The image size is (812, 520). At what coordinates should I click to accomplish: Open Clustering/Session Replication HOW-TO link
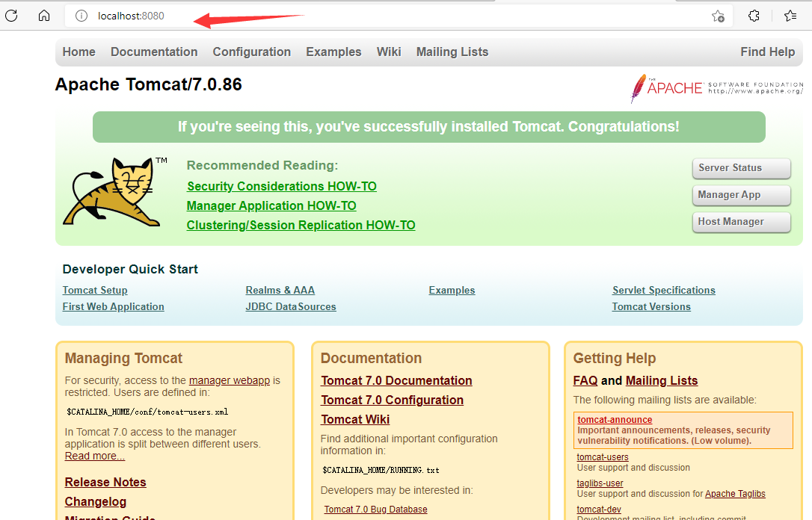point(301,225)
